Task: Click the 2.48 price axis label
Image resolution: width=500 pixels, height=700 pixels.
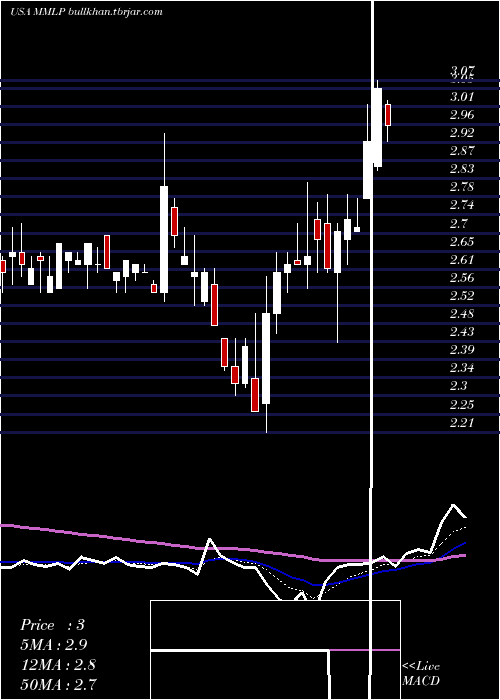Action: [462, 313]
